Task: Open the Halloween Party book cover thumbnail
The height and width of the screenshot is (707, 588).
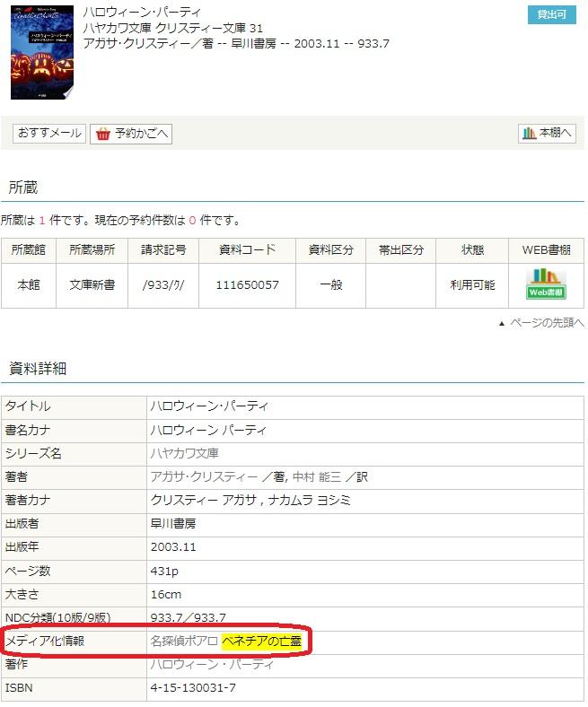Action: (42, 52)
